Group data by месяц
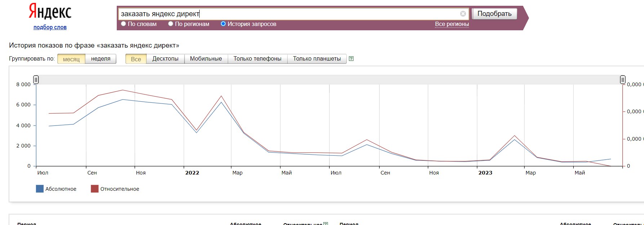Screen dimensions: 644x225 [71, 59]
